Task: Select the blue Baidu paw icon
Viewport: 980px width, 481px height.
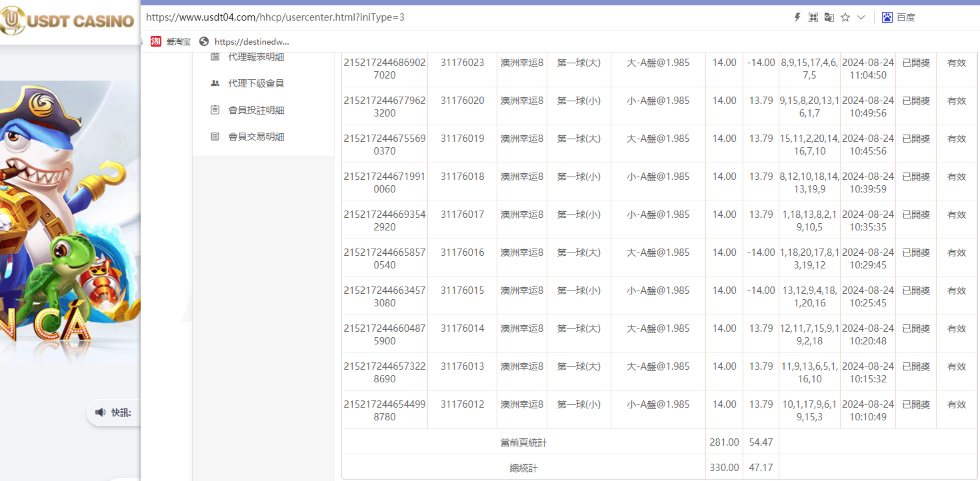Action: point(887,17)
